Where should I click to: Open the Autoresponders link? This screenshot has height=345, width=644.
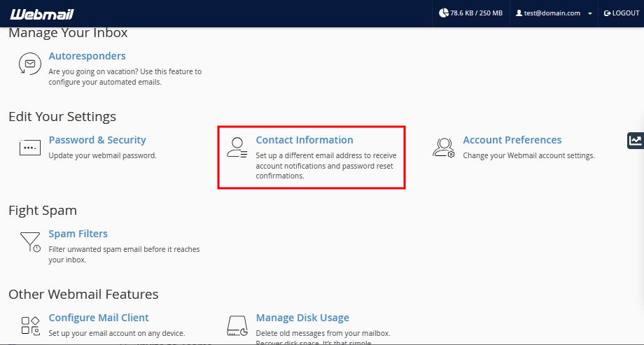tap(87, 56)
